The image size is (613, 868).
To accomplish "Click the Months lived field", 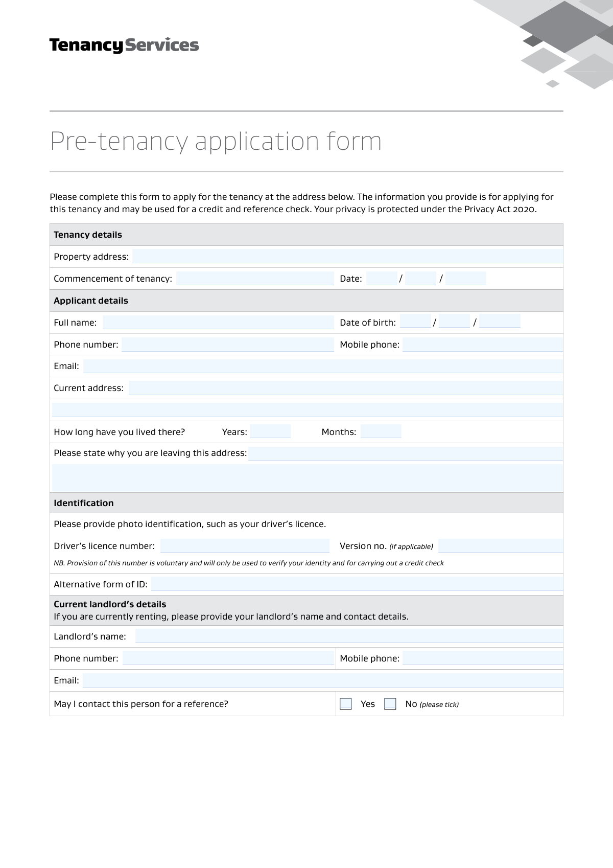I will coord(381,431).
